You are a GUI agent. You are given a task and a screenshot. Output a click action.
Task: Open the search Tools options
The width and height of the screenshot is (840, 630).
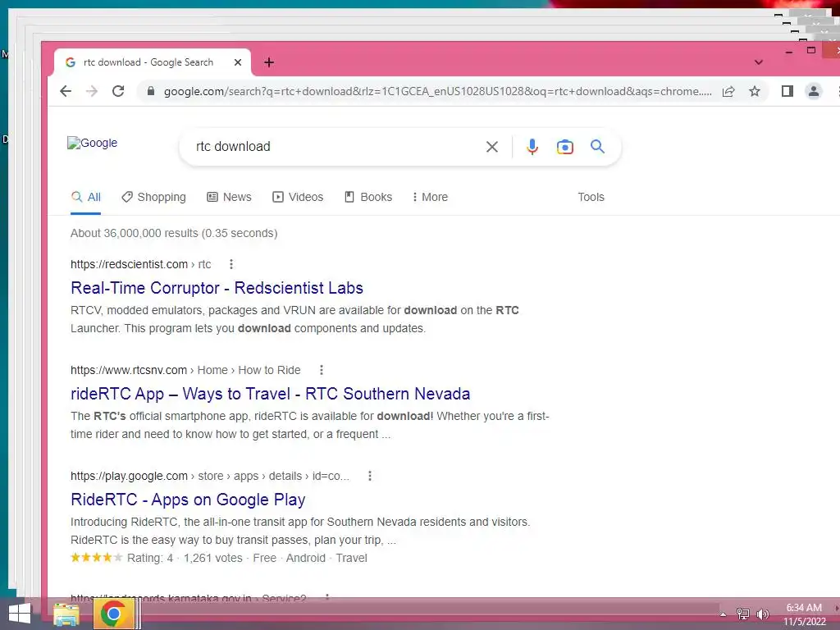(x=591, y=197)
